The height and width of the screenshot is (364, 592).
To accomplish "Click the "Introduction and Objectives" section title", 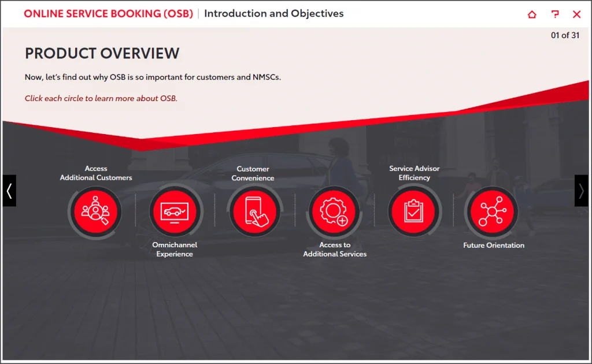I will point(273,13).
